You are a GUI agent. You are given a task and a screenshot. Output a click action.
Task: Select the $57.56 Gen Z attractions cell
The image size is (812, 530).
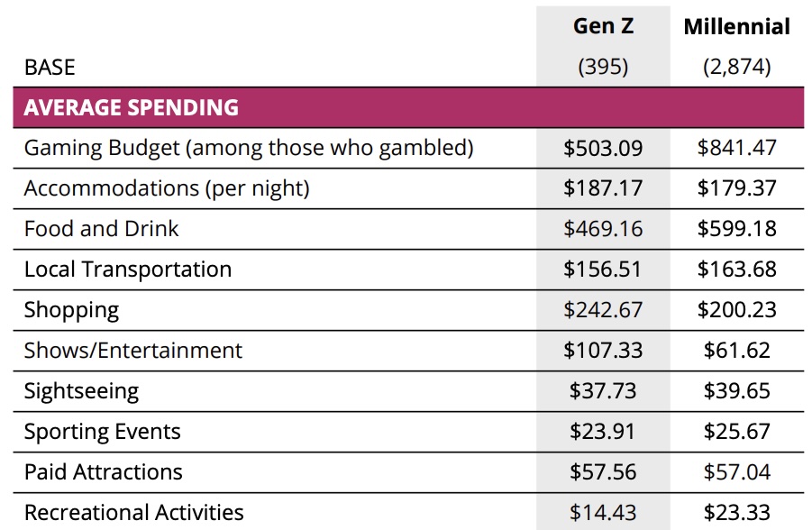pos(603,472)
